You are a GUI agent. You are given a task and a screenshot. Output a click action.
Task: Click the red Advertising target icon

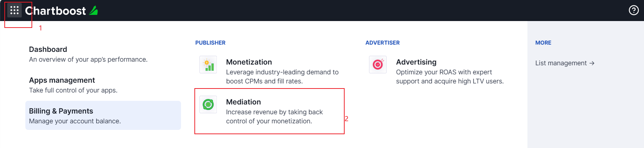coord(378,65)
